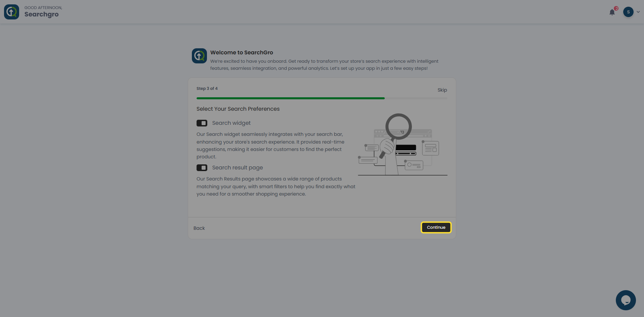The width and height of the screenshot is (644, 317).
Task: Click the green onboarding progress bar
Action: pos(290,98)
